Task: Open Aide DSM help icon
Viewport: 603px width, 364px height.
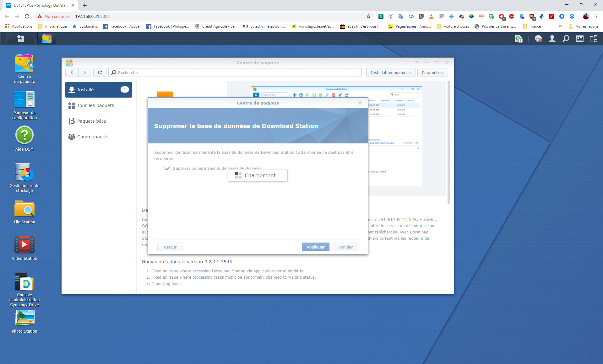Action: click(x=24, y=136)
